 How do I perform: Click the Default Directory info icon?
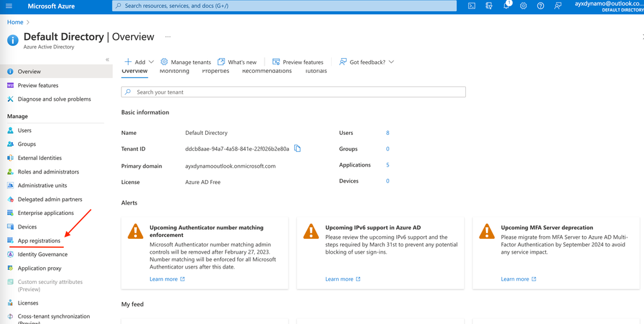coord(13,40)
